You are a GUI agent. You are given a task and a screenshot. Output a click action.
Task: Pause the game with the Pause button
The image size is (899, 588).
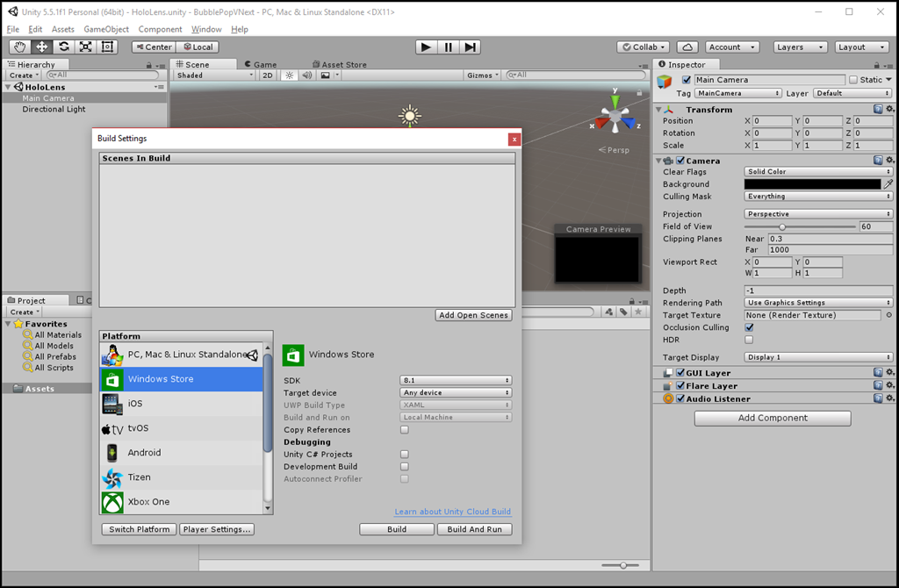click(448, 47)
